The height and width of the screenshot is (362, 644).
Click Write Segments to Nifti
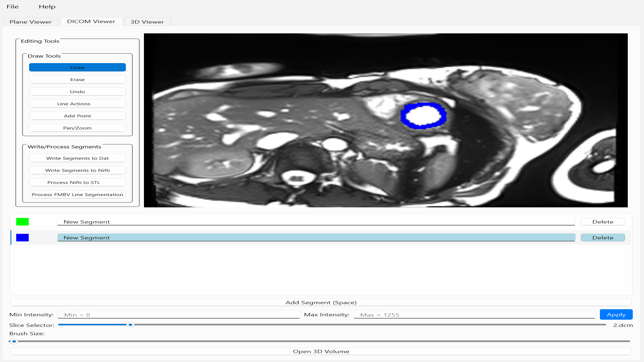click(77, 170)
